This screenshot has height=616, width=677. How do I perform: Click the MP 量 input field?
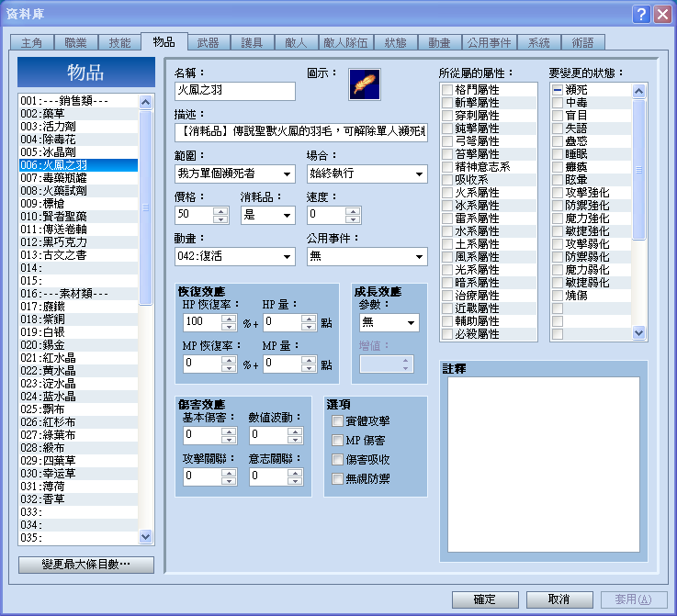[283, 364]
